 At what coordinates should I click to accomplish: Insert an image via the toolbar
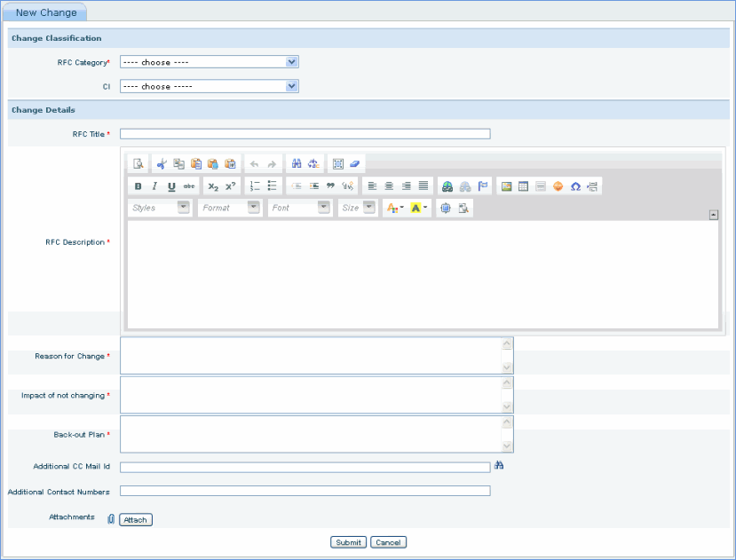tap(506, 186)
